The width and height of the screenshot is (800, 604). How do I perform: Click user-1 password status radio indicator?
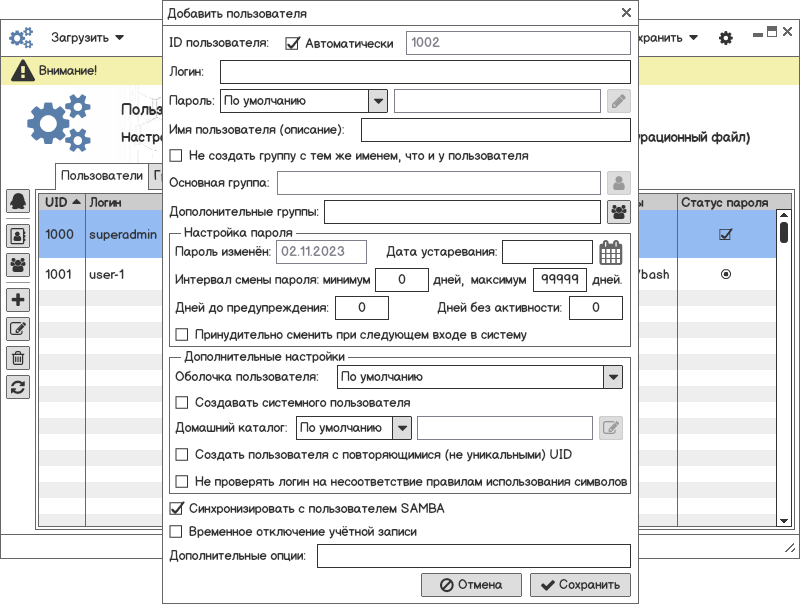click(x=726, y=274)
